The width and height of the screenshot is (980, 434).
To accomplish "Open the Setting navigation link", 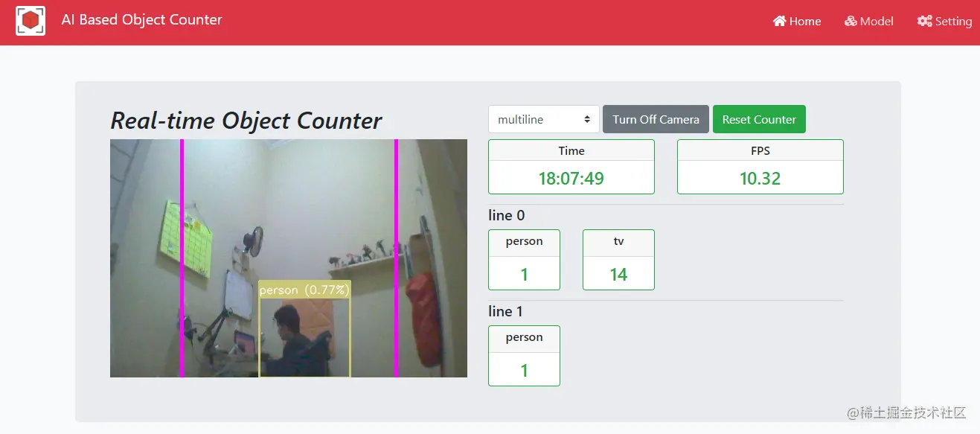I will tap(944, 21).
